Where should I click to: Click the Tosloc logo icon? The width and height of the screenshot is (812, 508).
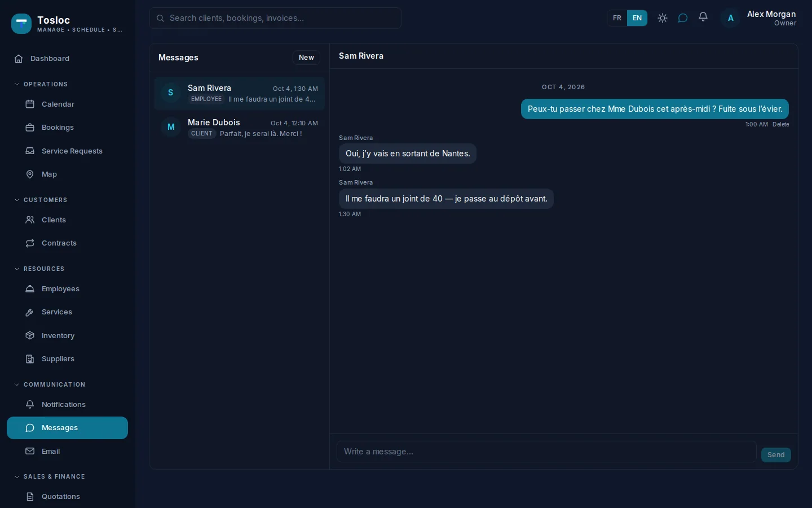21,24
